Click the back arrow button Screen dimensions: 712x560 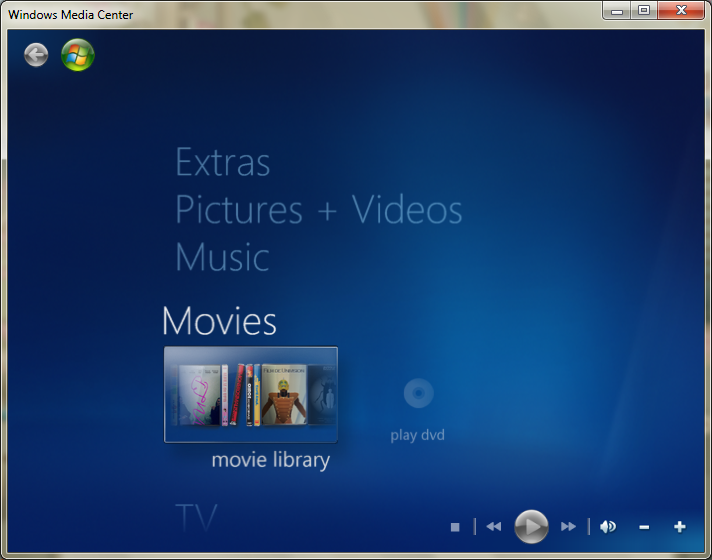[x=36, y=55]
